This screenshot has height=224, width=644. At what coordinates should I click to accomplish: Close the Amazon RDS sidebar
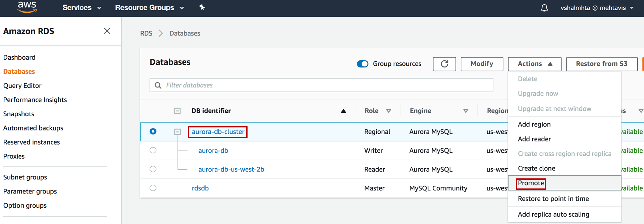pyautogui.click(x=107, y=31)
